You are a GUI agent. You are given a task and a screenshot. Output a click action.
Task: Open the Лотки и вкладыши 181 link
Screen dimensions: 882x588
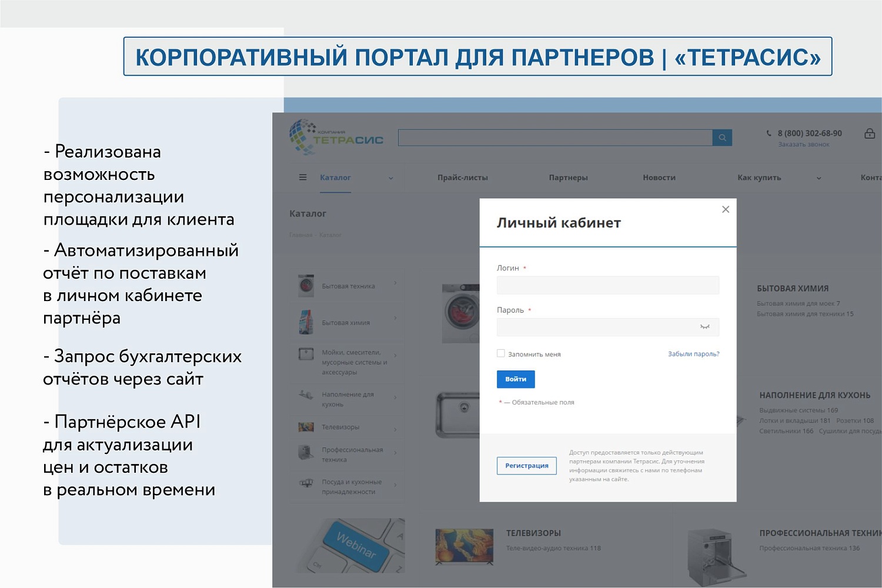pos(795,420)
